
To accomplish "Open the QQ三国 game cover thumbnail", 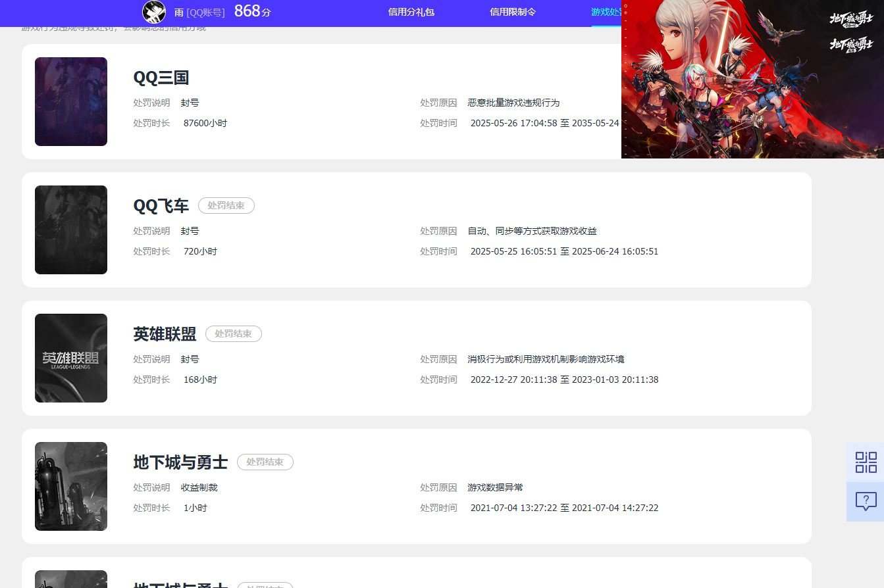I will [x=71, y=101].
